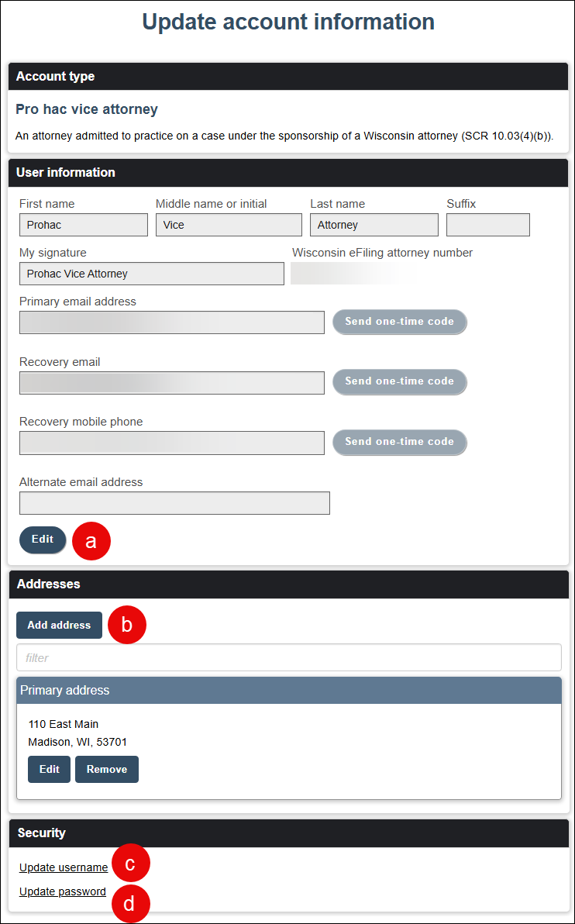Select the My signature text field
This screenshot has width=575, height=924.
151,273
